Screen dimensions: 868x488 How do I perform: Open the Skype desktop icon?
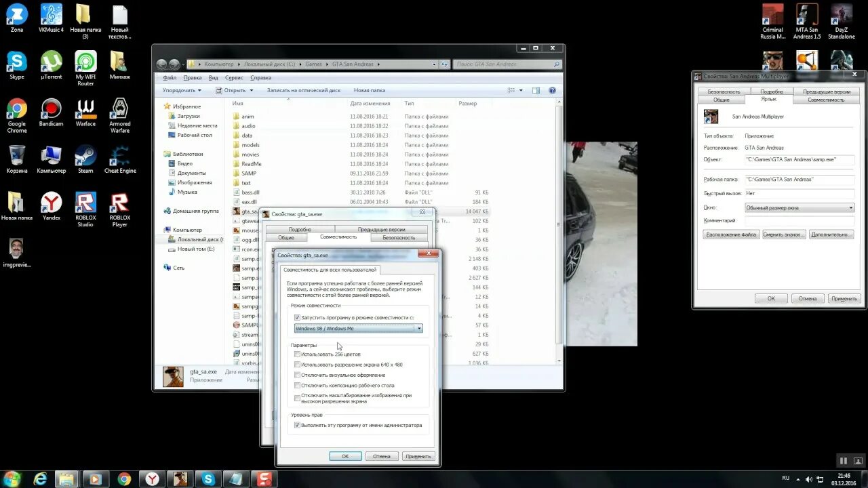coord(17,64)
